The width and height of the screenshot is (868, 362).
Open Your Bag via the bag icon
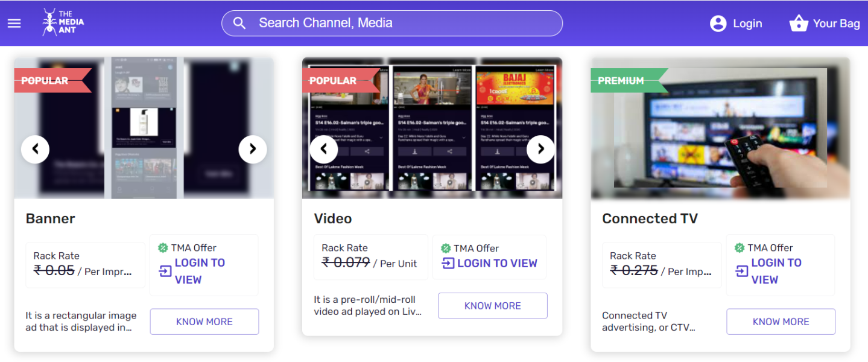[799, 23]
